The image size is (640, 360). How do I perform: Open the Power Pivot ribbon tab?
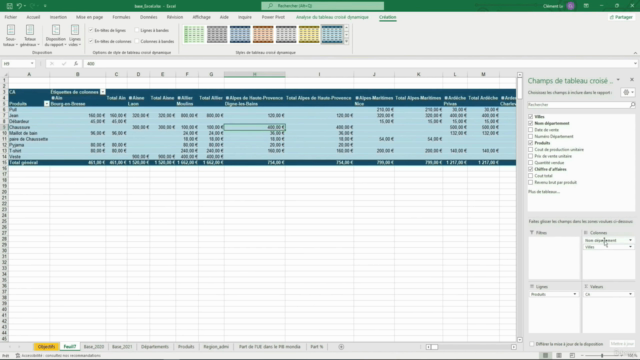pyautogui.click(x=273, y=17)
